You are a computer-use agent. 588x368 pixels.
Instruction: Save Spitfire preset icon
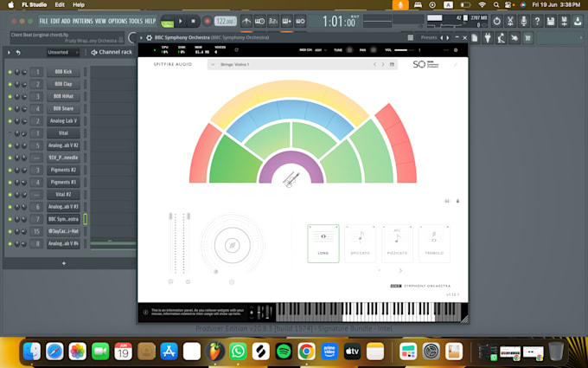[392, 65]
